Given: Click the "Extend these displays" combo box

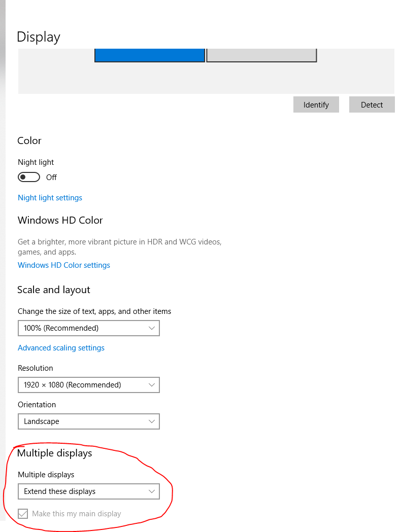Looking at the screenshot, I should pyautogui.click(x=89, y=491).
